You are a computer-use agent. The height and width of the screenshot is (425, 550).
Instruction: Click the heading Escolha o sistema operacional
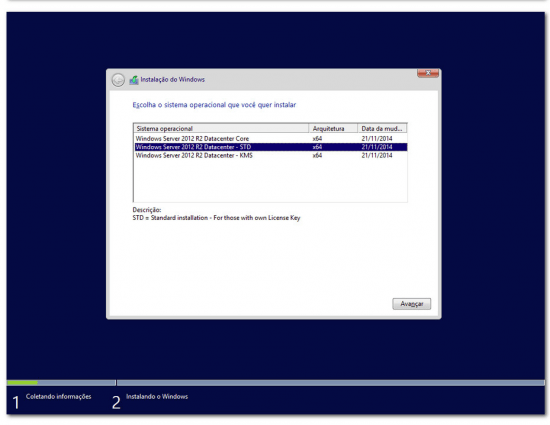coord(214,105)
